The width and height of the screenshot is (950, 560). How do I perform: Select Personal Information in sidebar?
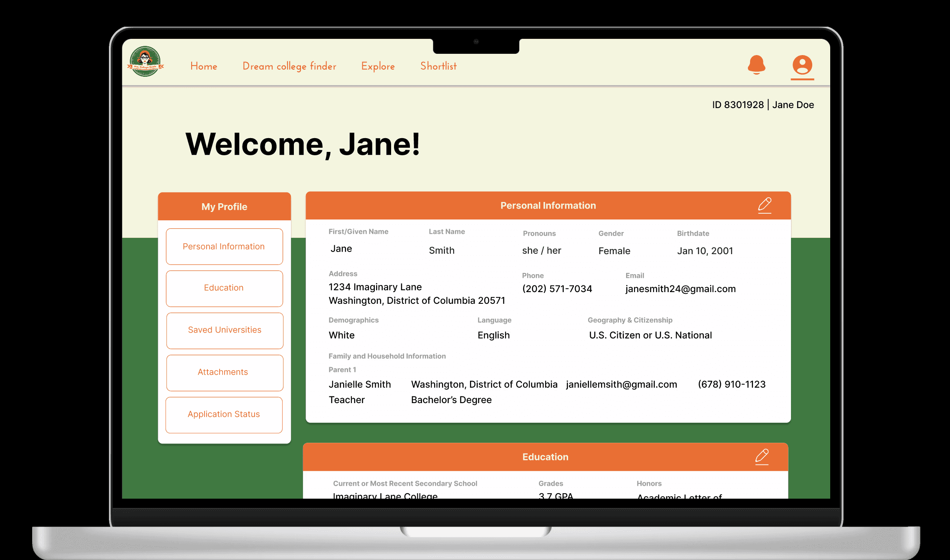click(x=224, y=247)
